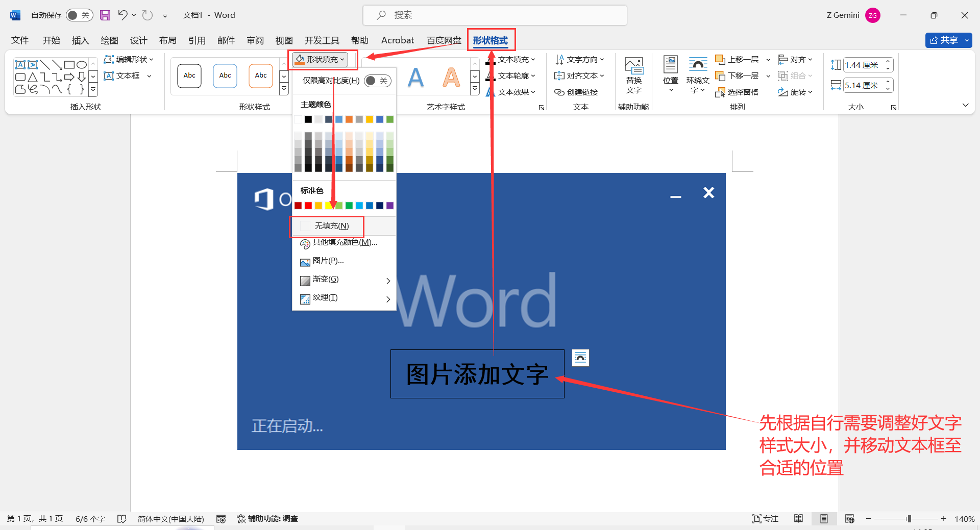Switch to Review (审阅) tab
This screenshot has height=530, width=980.
pyautogui.click(x=255, y=40)
